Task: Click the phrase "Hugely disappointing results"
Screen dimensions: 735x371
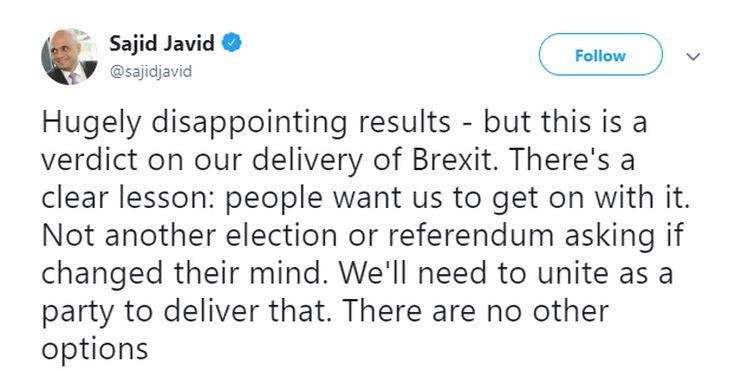Action: tap(246, 124)
